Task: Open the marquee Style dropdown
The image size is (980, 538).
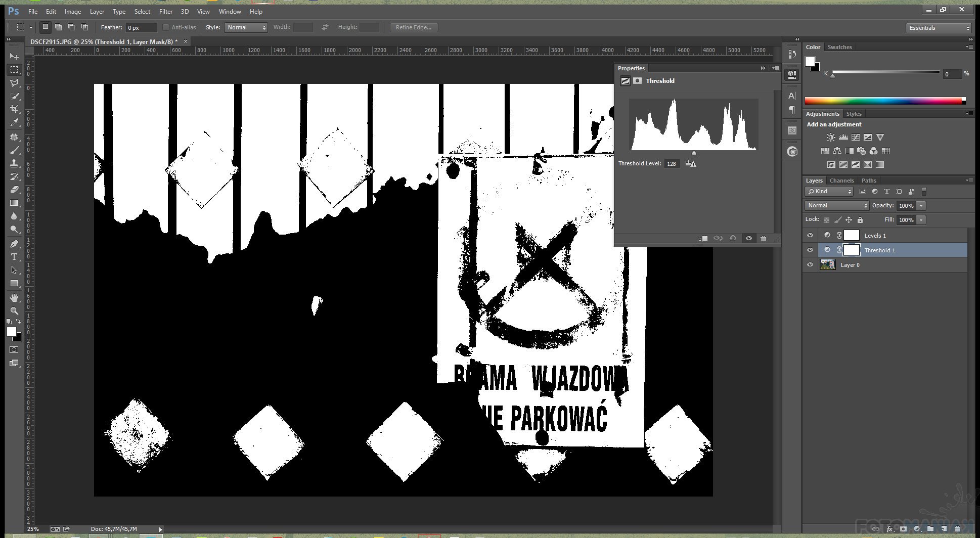Action: pos(246,27)
